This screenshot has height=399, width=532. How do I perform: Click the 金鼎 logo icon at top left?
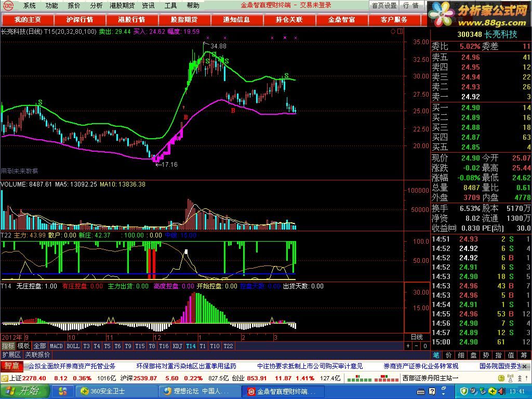point(8,6)
